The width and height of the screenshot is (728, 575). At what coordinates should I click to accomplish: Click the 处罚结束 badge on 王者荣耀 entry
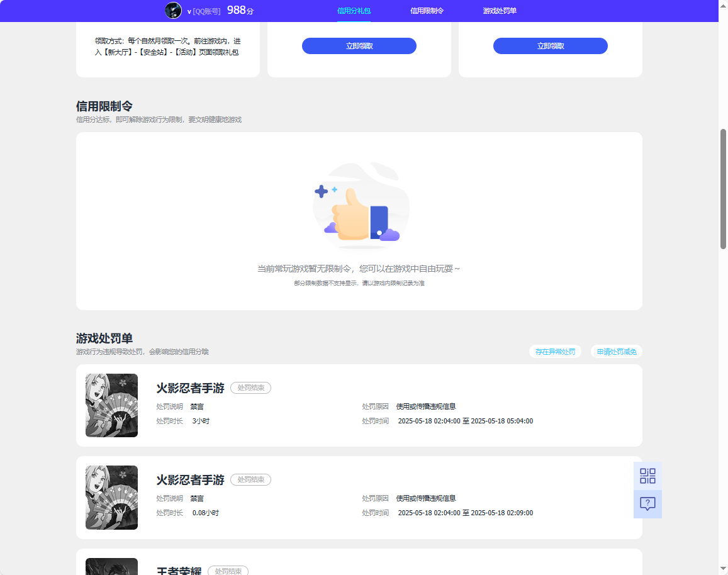[x=229, y=571]
